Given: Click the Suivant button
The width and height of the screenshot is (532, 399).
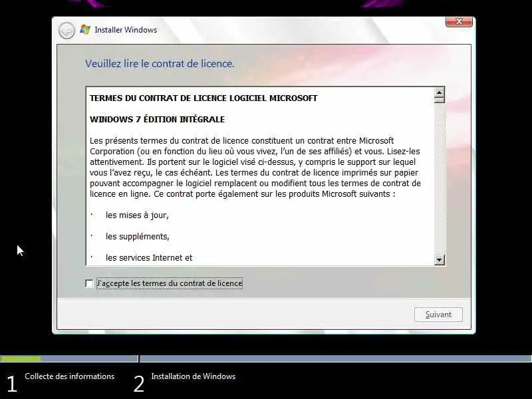Looking at the screenshot, I should 438,315.
